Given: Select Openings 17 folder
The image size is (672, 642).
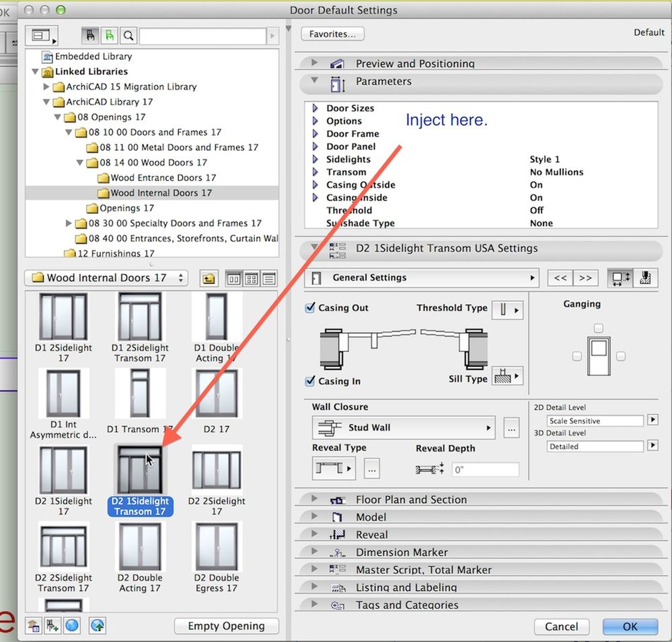Looking at the screenshot, I should coord(126,208).
